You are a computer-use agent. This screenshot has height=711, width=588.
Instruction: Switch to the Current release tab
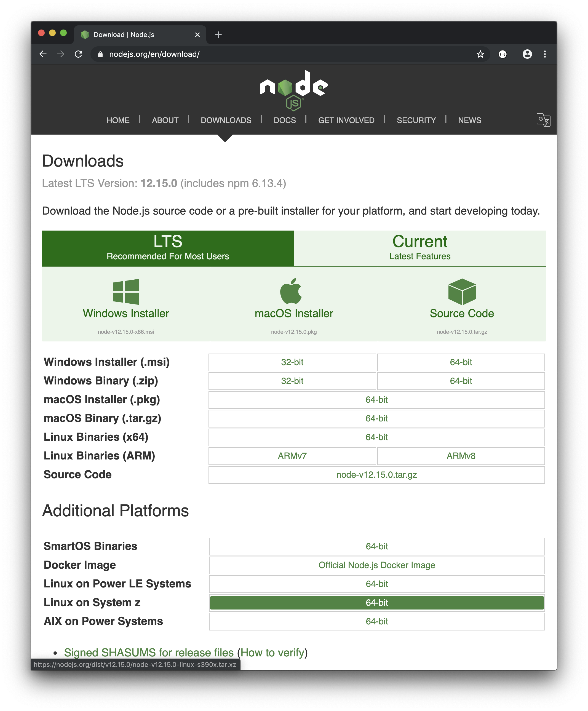pos(420,248)
